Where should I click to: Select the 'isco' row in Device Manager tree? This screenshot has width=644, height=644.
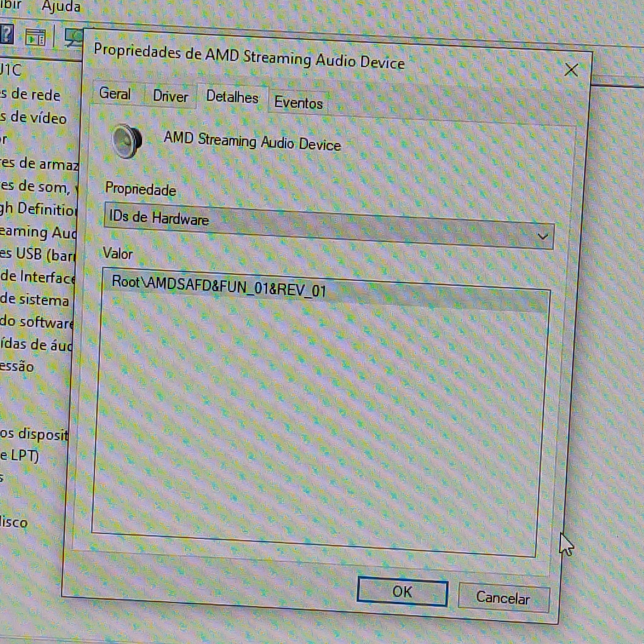[x=14, y=522]
